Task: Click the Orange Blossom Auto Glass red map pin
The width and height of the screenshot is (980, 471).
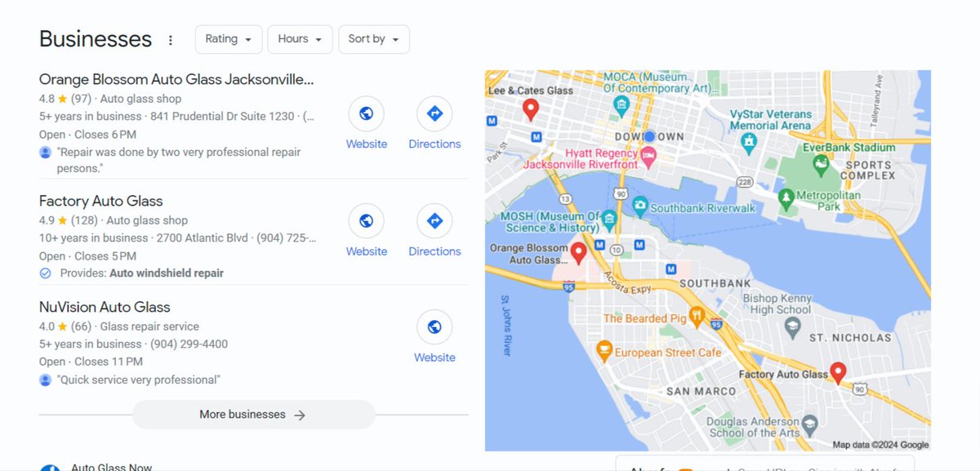Action: (x=578, y=254)
